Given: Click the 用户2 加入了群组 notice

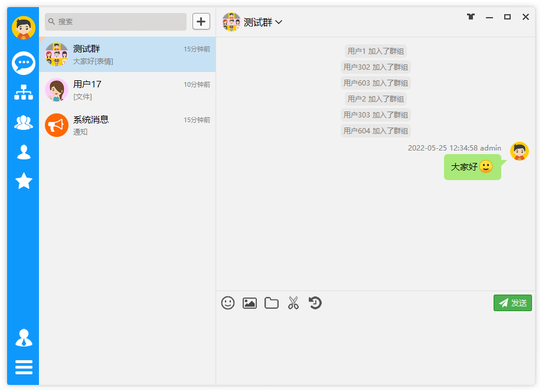Looking at the screenshot, I should point(376,99).
